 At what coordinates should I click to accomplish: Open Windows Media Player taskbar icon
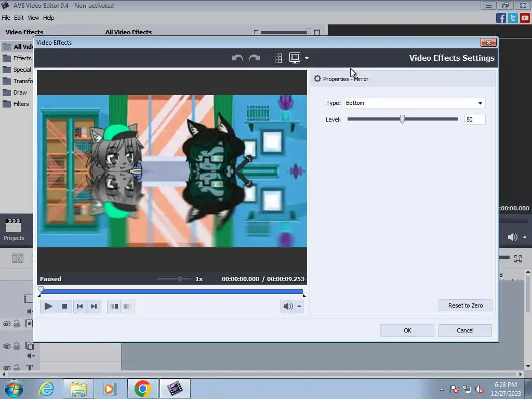click(110, 389)
